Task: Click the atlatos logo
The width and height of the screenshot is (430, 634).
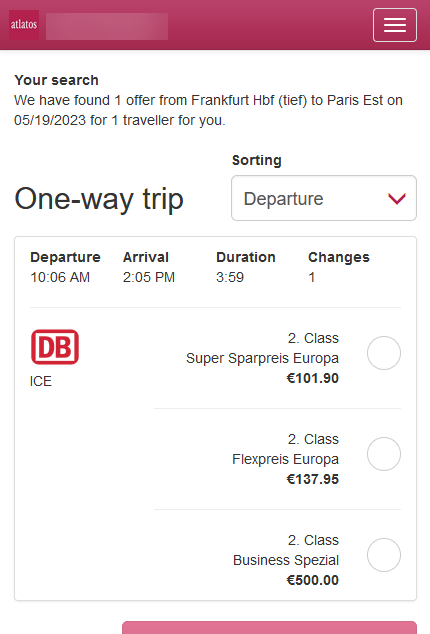Action: coord(24,25)
